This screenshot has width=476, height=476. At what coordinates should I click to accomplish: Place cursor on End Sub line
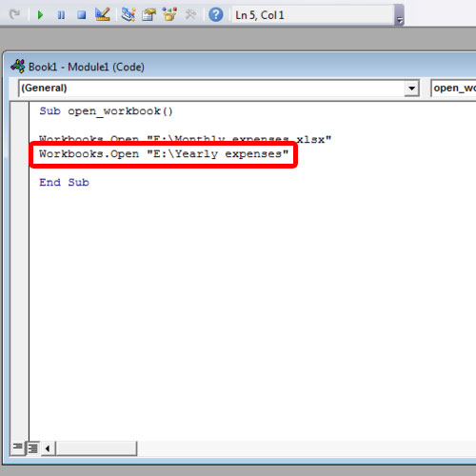click(64, 183)
